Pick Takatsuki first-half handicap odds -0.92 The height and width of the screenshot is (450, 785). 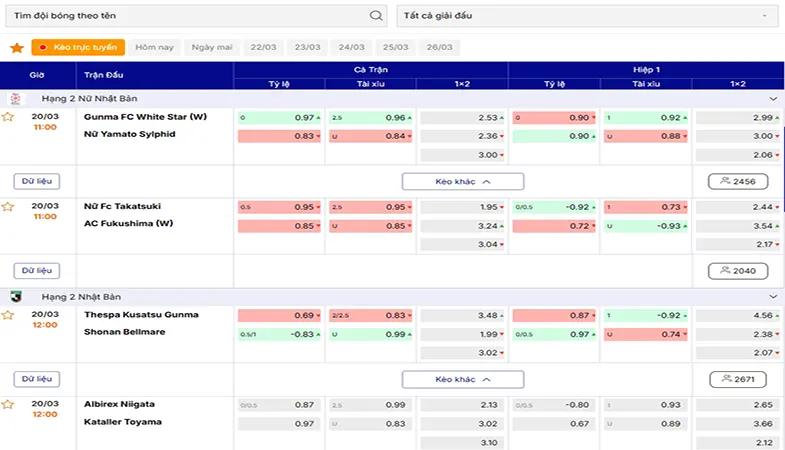554,207
